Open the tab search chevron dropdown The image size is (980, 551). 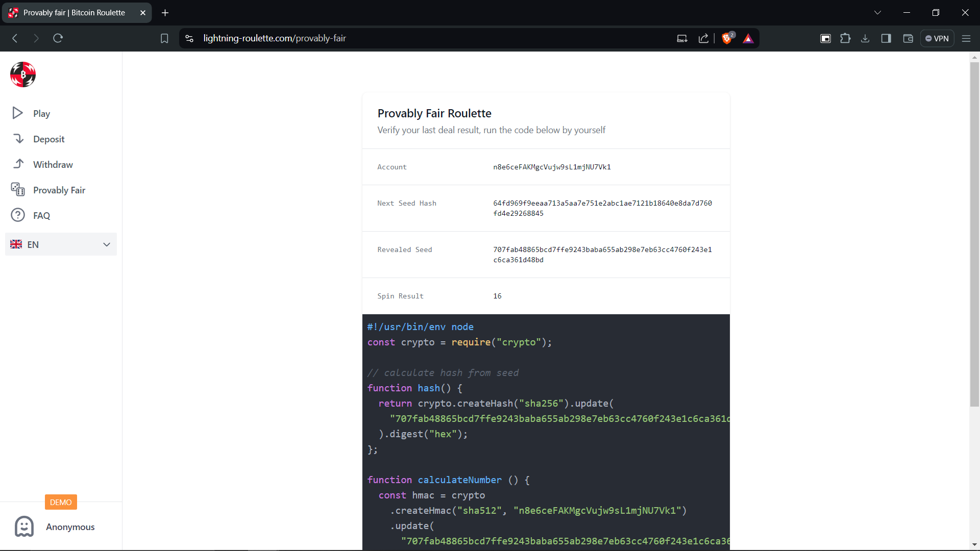(877, 13)
